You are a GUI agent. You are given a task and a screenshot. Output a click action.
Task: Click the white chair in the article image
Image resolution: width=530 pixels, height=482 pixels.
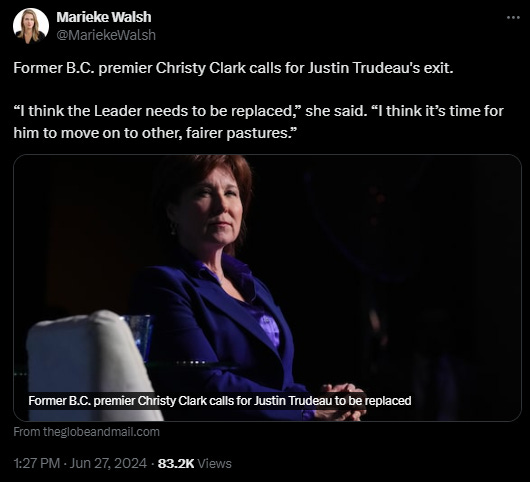[89, 367]
